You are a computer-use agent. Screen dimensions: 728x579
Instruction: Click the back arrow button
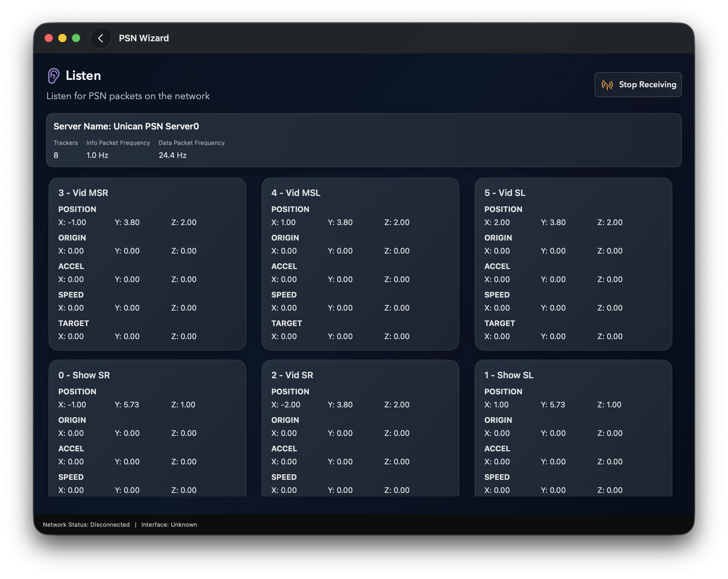pyautogui.click(x=101, y=38)
